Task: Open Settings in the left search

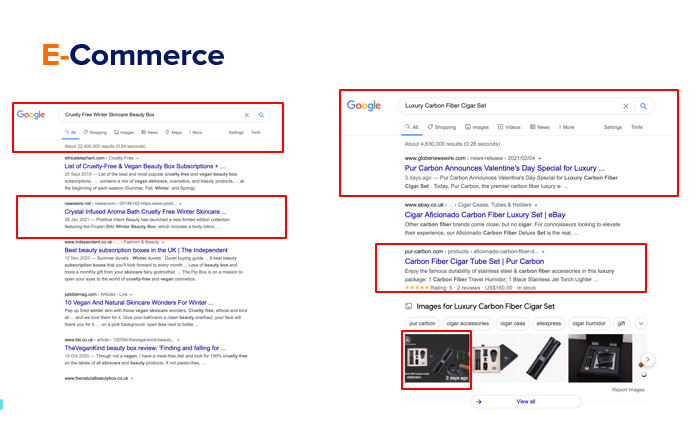Action: click(x=236, y=132)
